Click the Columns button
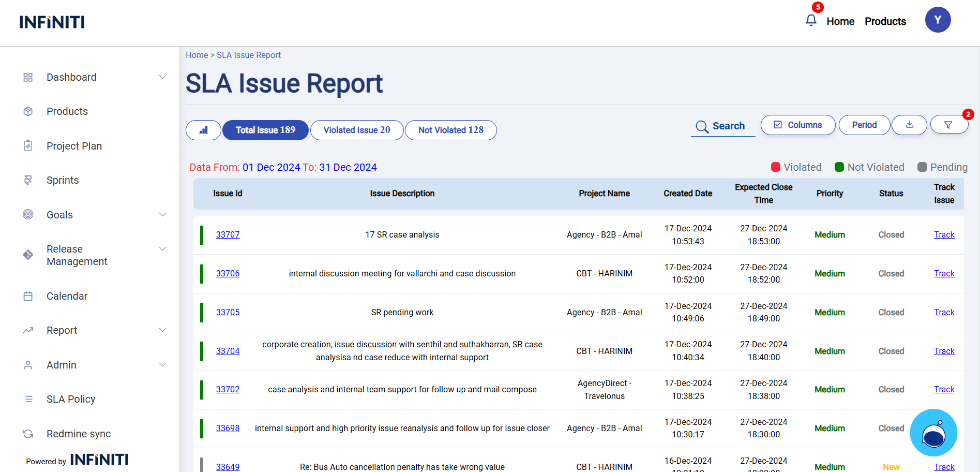This screenshot has width=980, height=472. 797,125
